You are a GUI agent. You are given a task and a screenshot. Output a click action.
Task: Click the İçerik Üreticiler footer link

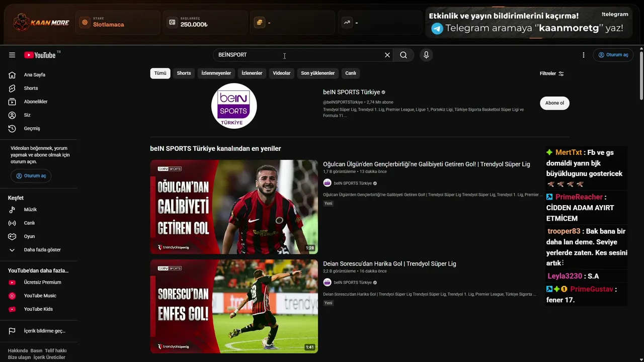pyautogui.click(x=49, y=357)
